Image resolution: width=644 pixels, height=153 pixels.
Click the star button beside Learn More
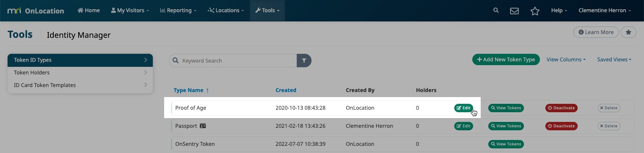click(x=628, y=32)
